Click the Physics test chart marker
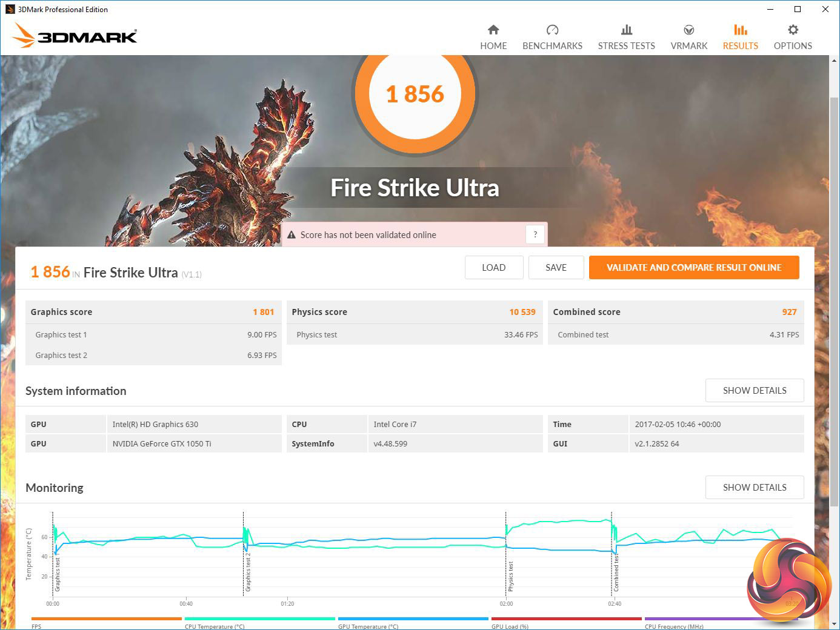Screen dimensions: 840x630 pos(510,576)
